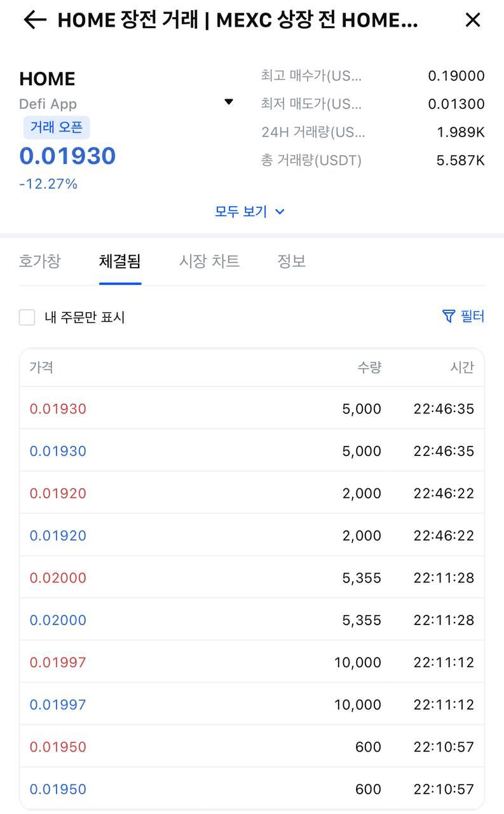Tap the current price 0.01930 header
Screen dimensions: 504x814
(67, 156)
